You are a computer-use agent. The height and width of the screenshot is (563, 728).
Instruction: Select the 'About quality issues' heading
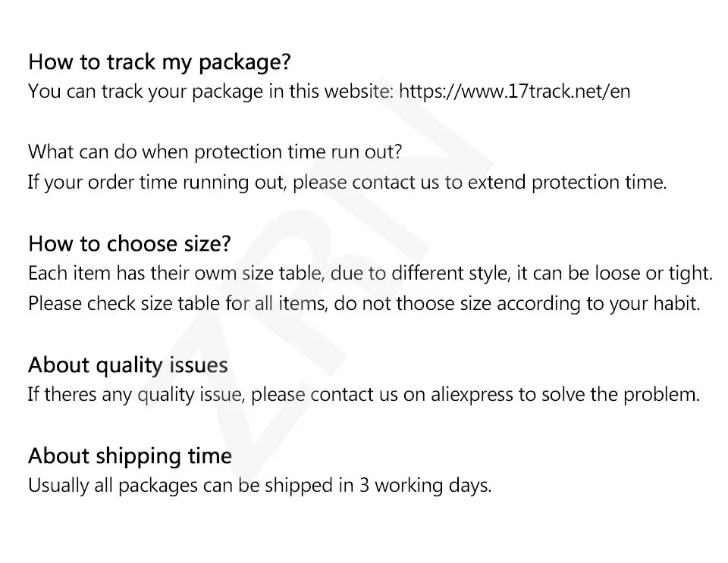click(127, 365)
